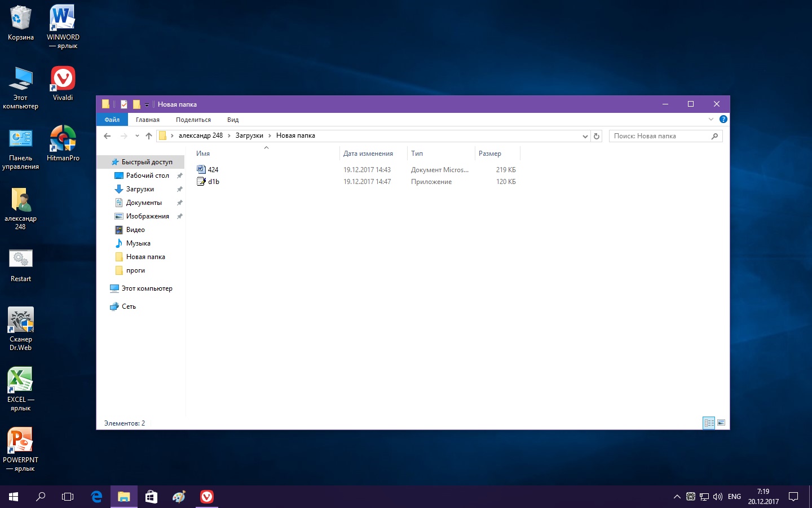Sort files by Дата изменения column
The image size is (812, 508).
(368, 154)
